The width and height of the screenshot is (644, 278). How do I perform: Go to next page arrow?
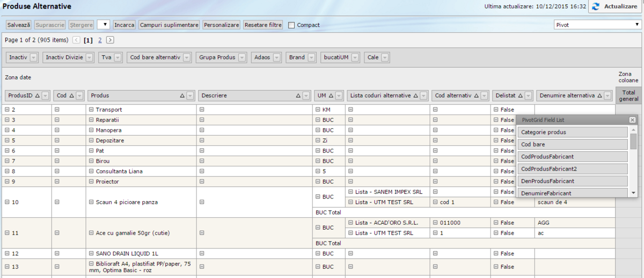110,40
